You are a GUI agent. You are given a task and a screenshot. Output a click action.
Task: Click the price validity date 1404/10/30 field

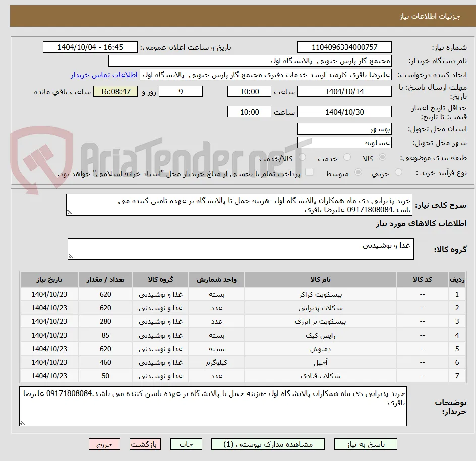(344, 112)
